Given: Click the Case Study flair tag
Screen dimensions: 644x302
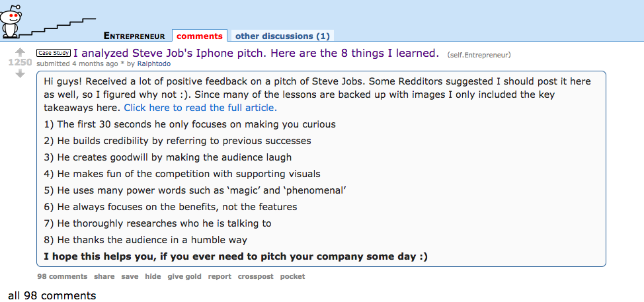Looking at the screenshot, I should pyautogui.click(x=53, y=53).
